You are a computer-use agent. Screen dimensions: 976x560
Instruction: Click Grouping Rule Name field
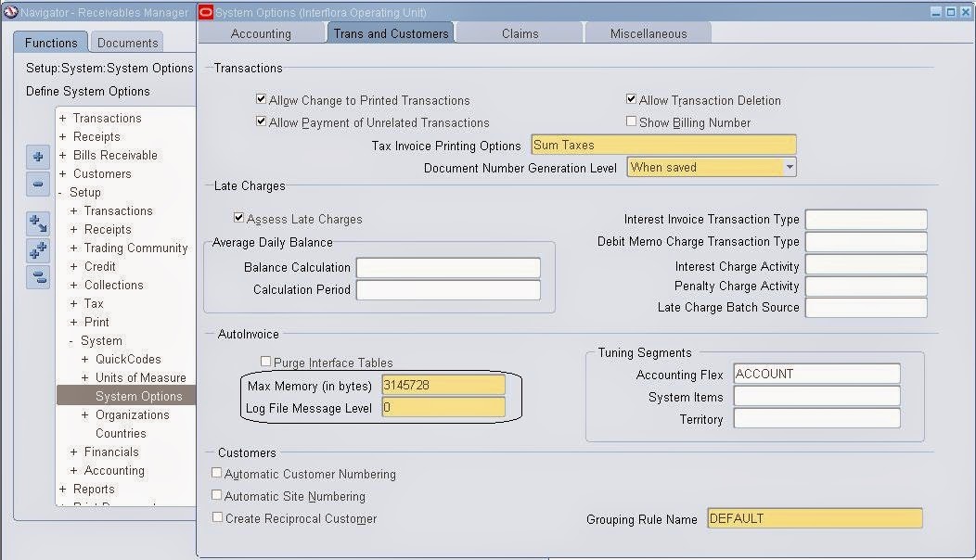pos(815,518)
